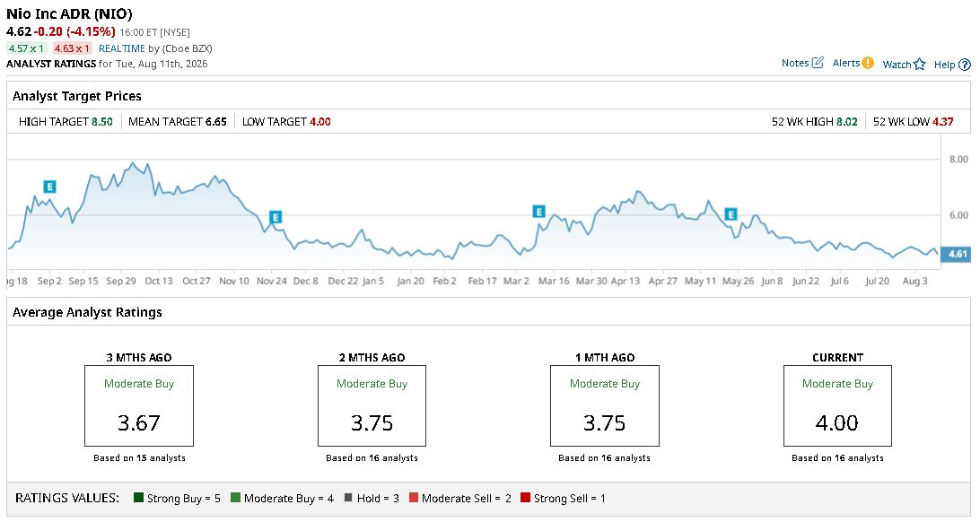Click the 'Average Analyst Ratings' heading
Image resolution: width=980 pixels, height=522 pixels.
point(88,312)
